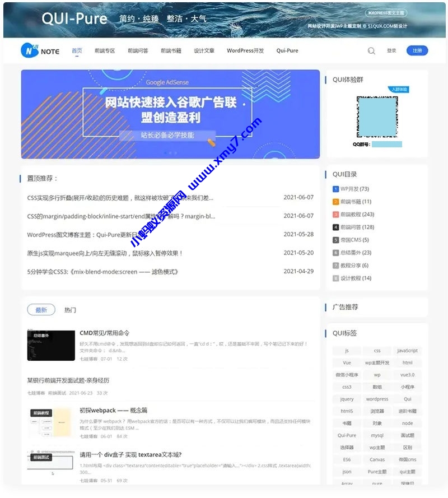This screenshot has height=498, width=448.
Task: Click the QQ group QR code image
Action: pos(377,117)
